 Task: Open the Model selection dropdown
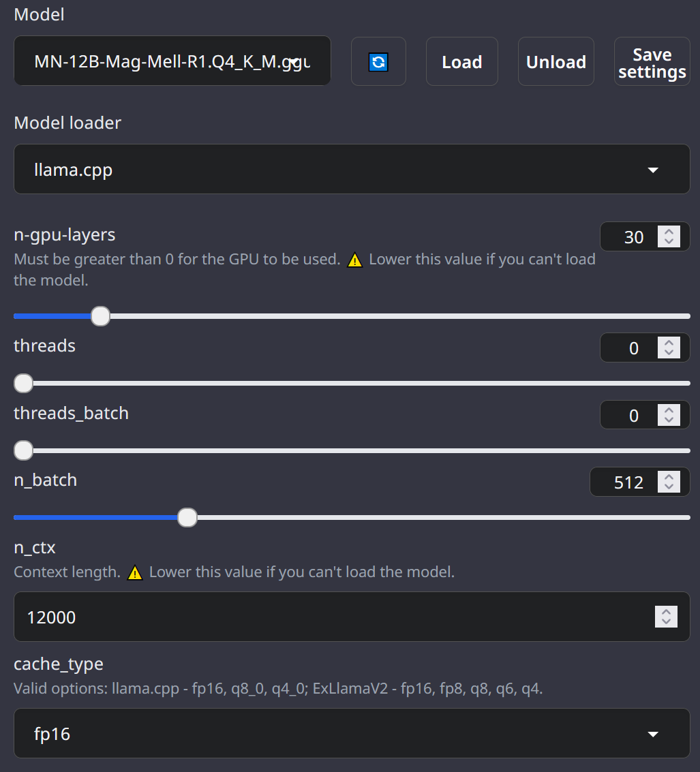point(172,61)
